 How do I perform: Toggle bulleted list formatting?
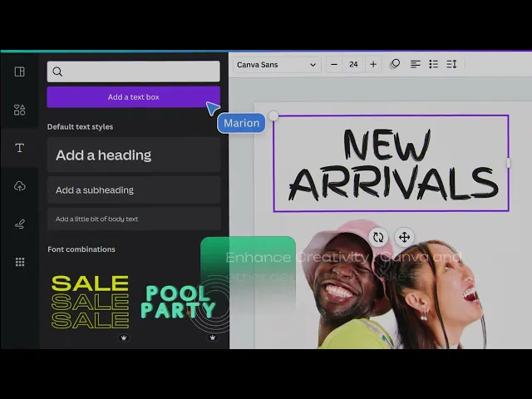point(434,64)
